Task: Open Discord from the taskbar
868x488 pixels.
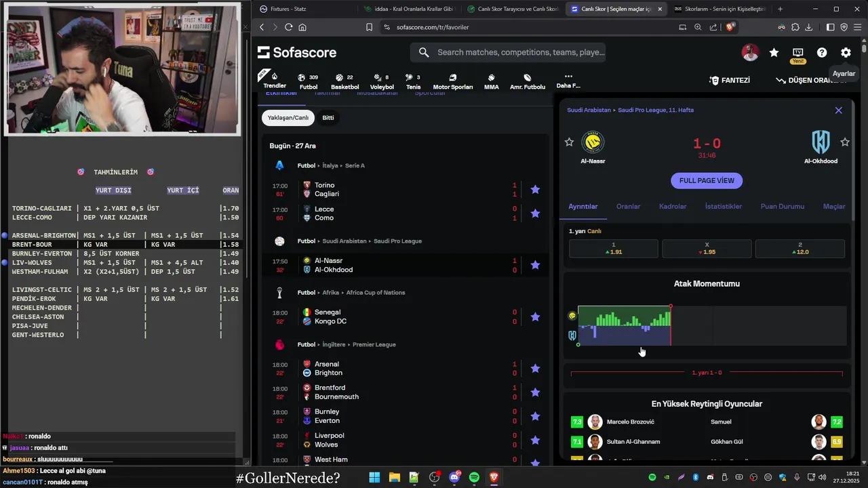Action: coord(454,478)
